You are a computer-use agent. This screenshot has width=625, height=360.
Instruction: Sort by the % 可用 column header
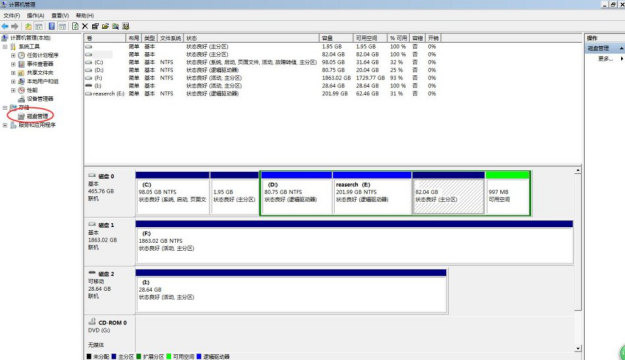pyautogui.click(x=398, y=38)
